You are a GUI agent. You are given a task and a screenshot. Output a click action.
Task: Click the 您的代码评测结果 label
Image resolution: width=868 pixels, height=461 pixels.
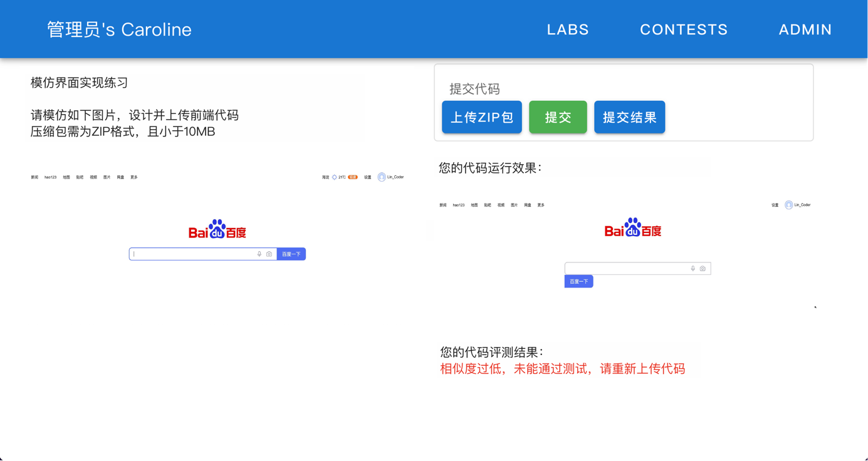coord(492,352)
